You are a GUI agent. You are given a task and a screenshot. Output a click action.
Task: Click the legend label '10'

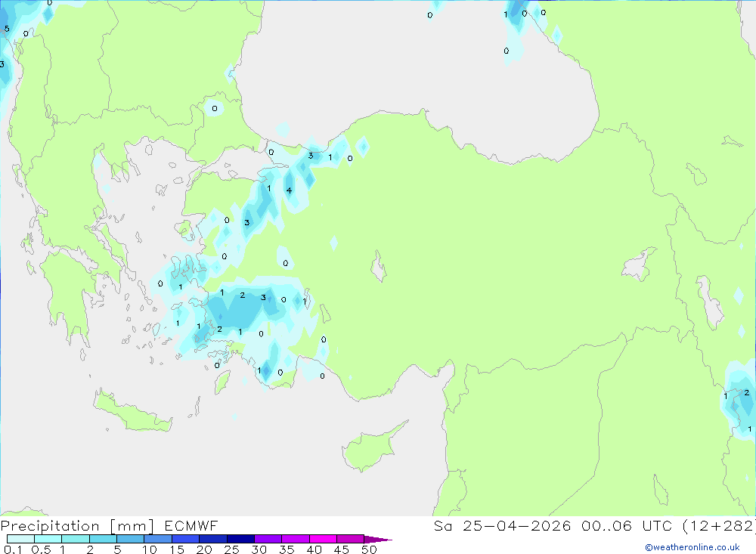[150, 549]
